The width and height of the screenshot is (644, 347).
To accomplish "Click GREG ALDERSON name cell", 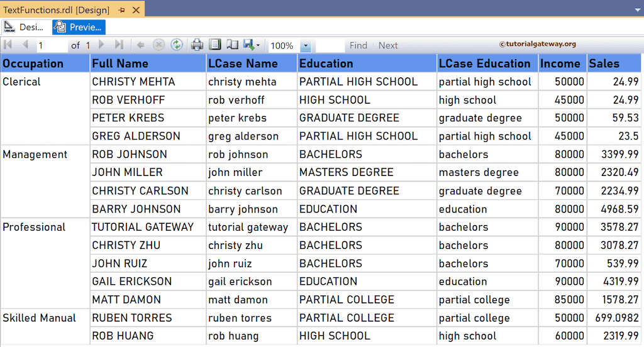I will click(148, 136).
